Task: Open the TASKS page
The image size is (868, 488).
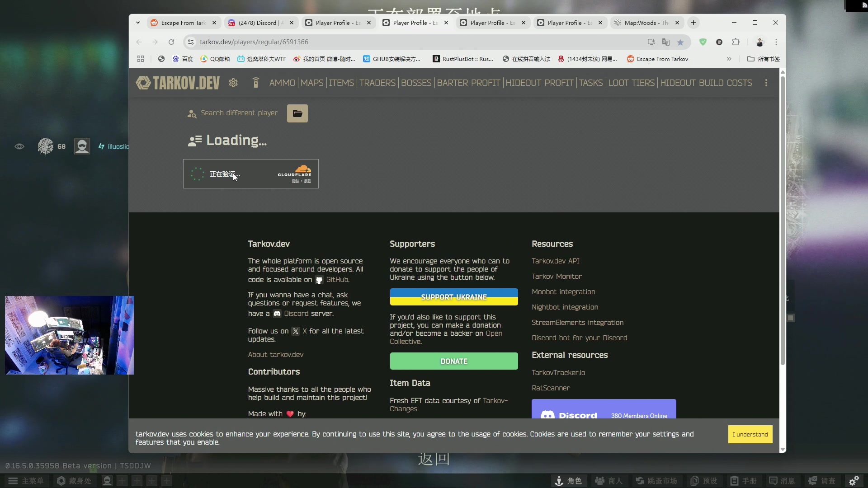Action: click(x=591, y=83)
